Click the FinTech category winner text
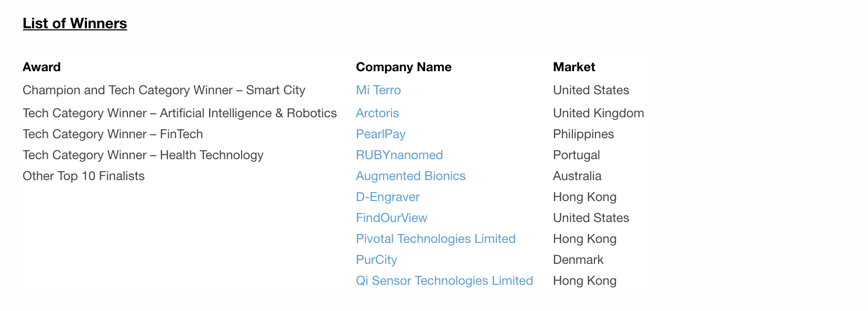The height and width of the screenshot is (311, 868). coord(112,134)
